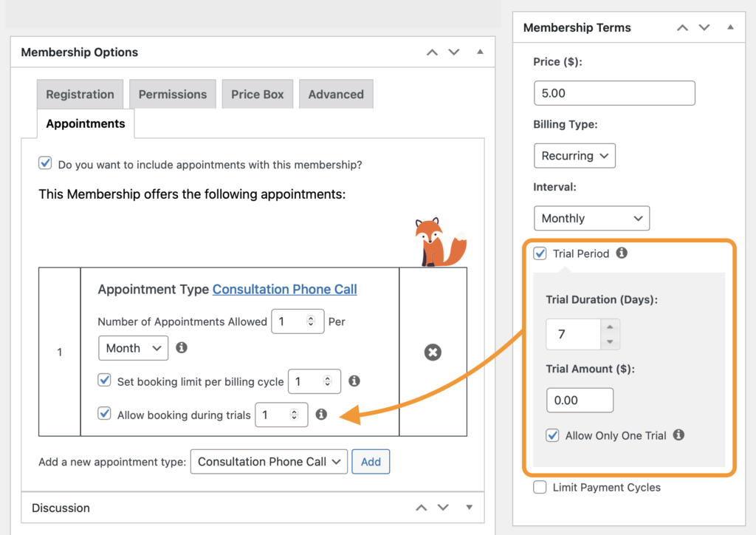The image size is (756, 535).
Task: Click booking limit per billing cycle stepper
Action: [327, 381]
